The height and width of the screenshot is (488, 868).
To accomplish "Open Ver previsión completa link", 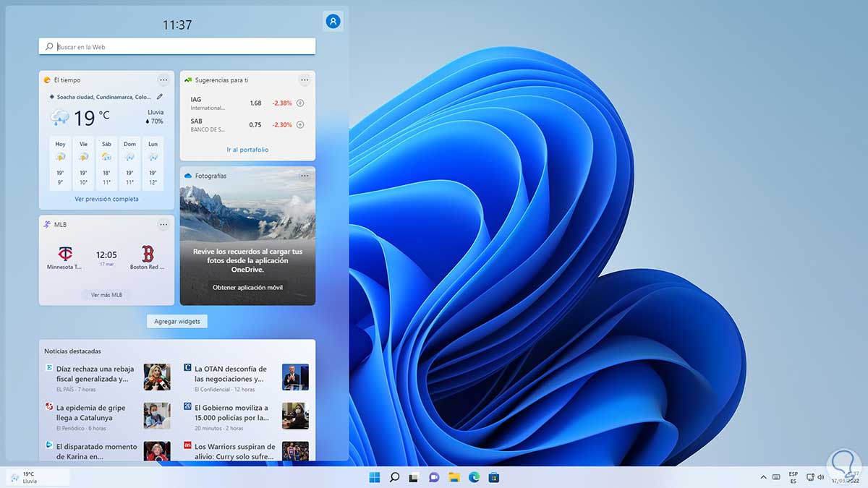I will (x=106, y=199).
